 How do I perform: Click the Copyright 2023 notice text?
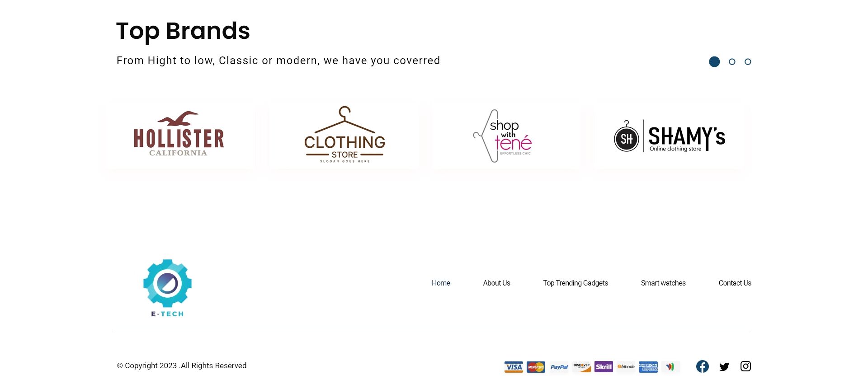pos(182,366)
